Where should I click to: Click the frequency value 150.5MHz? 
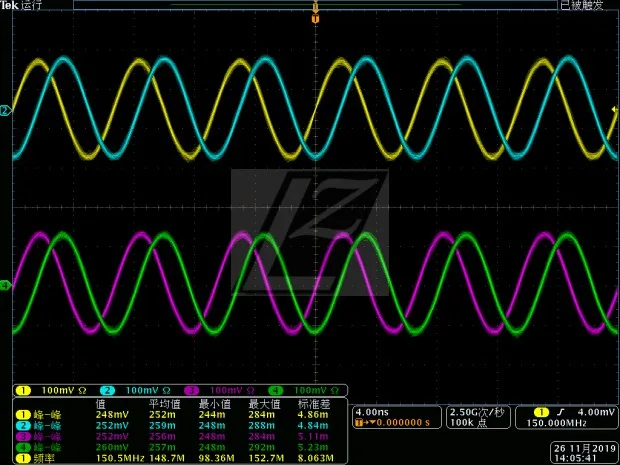click(x=120, y=459)
